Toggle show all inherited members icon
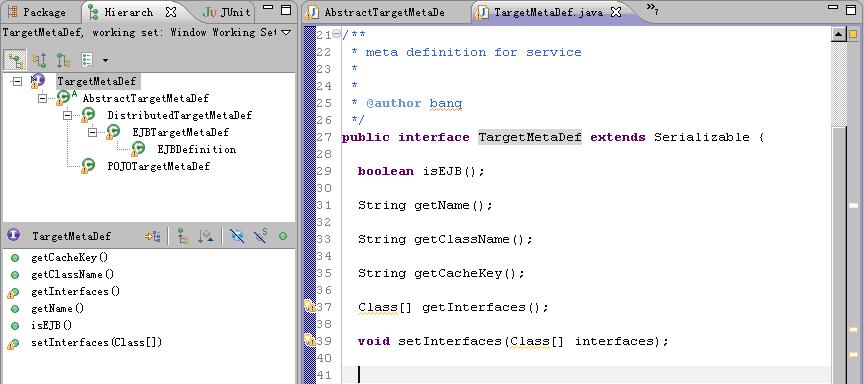This screenshot has height=384, width=864. click(x=183, y=236)
